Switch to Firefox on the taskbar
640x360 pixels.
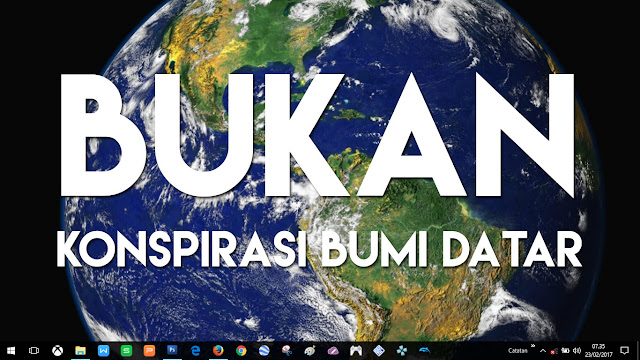point(218,351)
